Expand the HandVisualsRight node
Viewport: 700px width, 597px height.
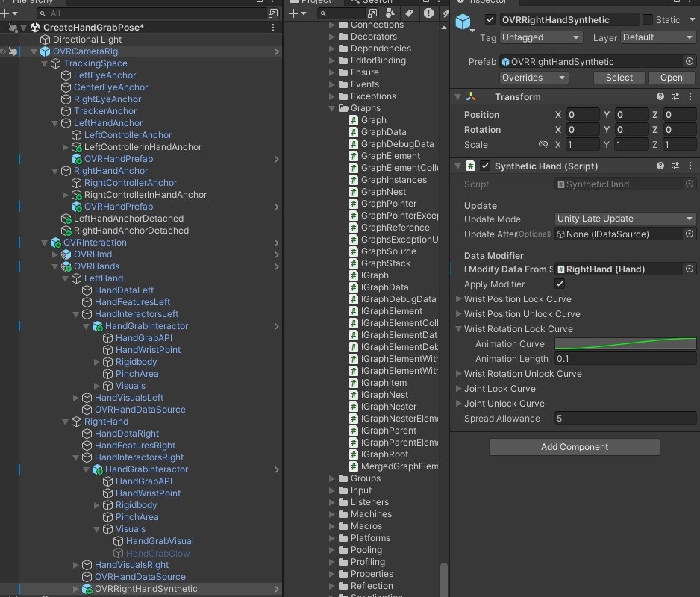point(76,566)
